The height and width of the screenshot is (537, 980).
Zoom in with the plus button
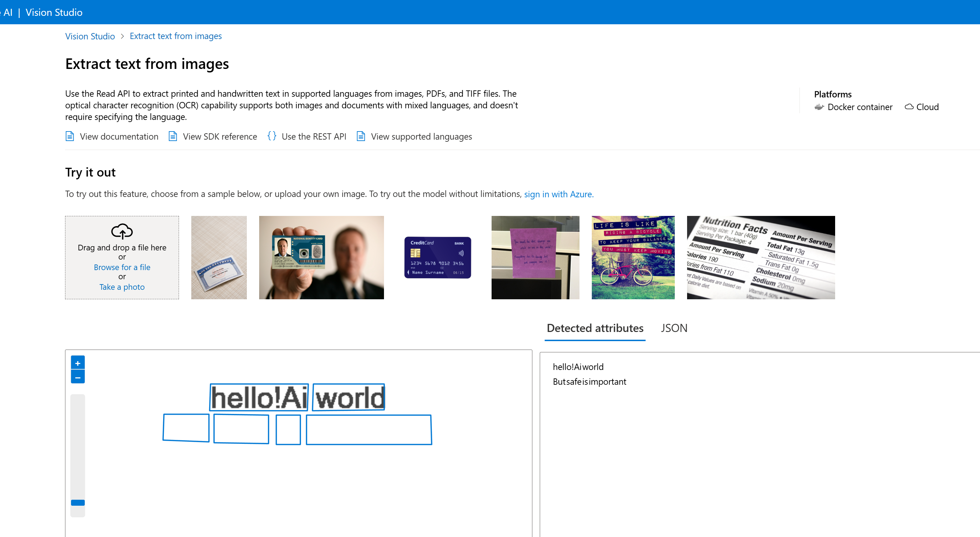point(78,363)
